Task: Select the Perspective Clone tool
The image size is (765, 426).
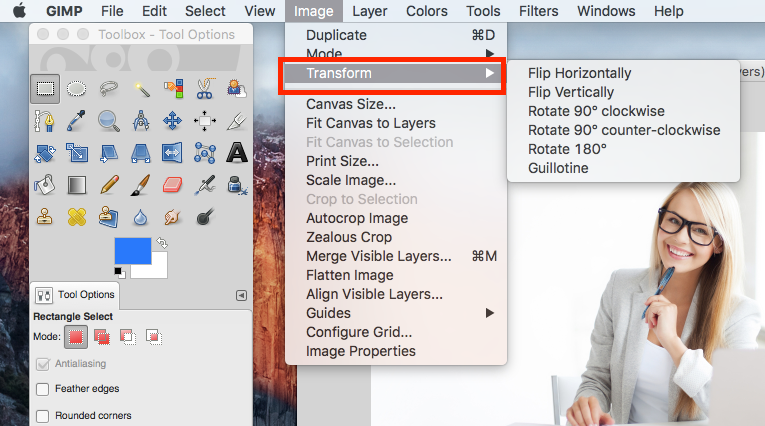Action: coord(109,217)
